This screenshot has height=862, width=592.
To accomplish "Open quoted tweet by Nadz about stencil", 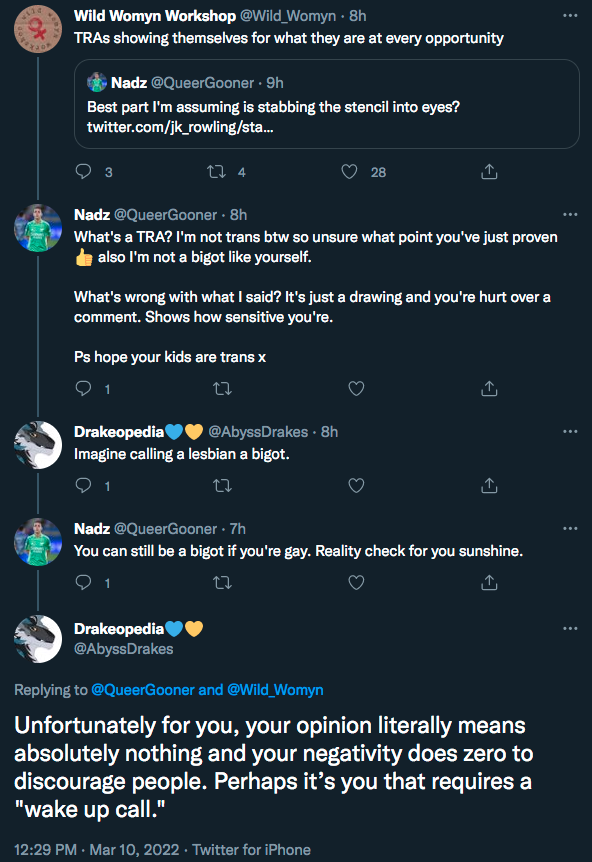I will tap(327, 104).
